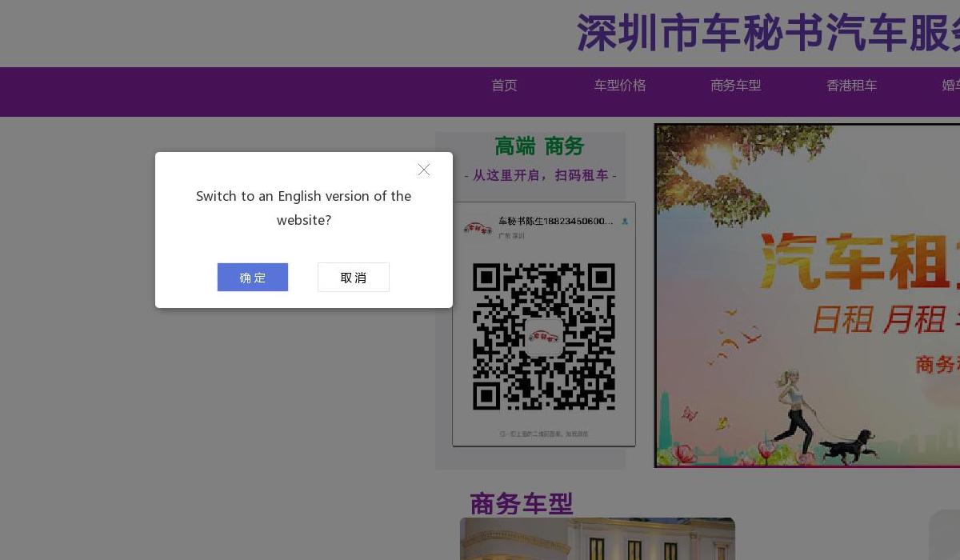Open the 商务车型 navigation item

coord(736,86)
